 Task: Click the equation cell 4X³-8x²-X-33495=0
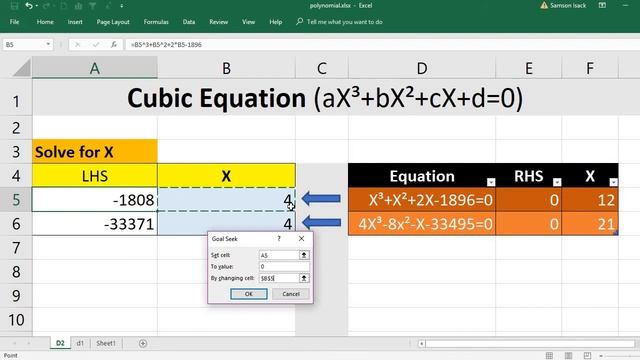coord(422,224)
